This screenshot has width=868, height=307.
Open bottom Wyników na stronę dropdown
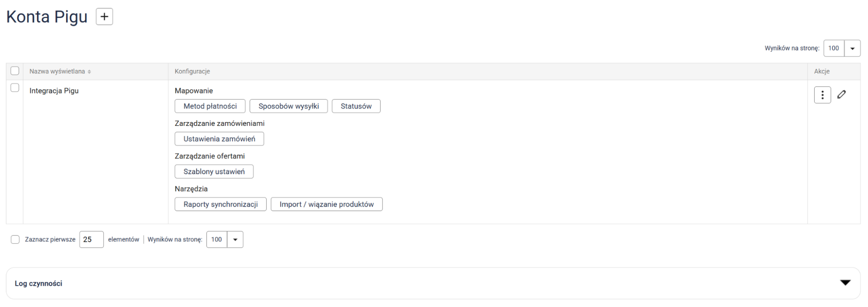point(235,240)
